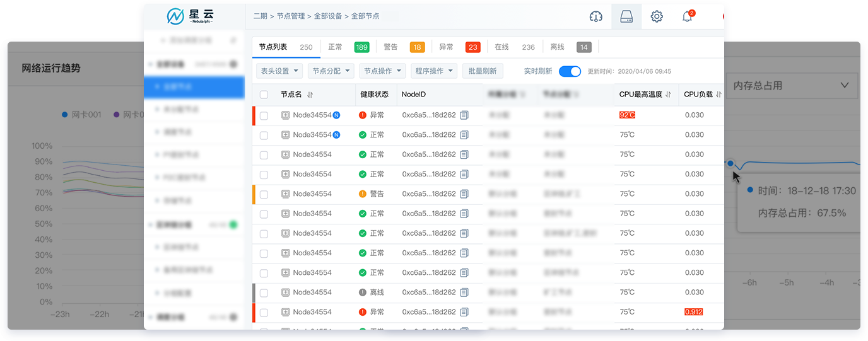Screen dimensions: 868x341
Task: Click the server device icon in header
Action: 626,16
